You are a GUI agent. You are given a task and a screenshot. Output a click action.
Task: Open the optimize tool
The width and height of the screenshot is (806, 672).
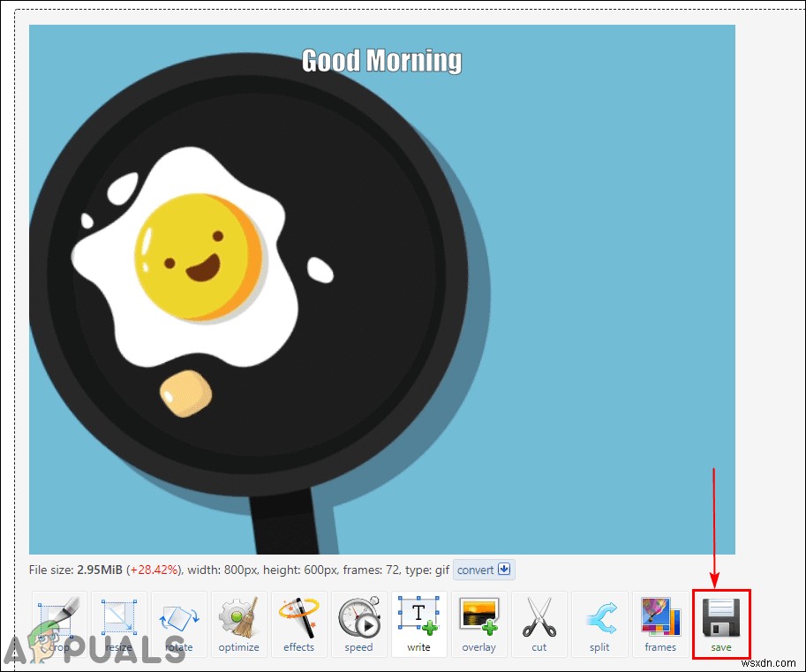tap(238, 623)
